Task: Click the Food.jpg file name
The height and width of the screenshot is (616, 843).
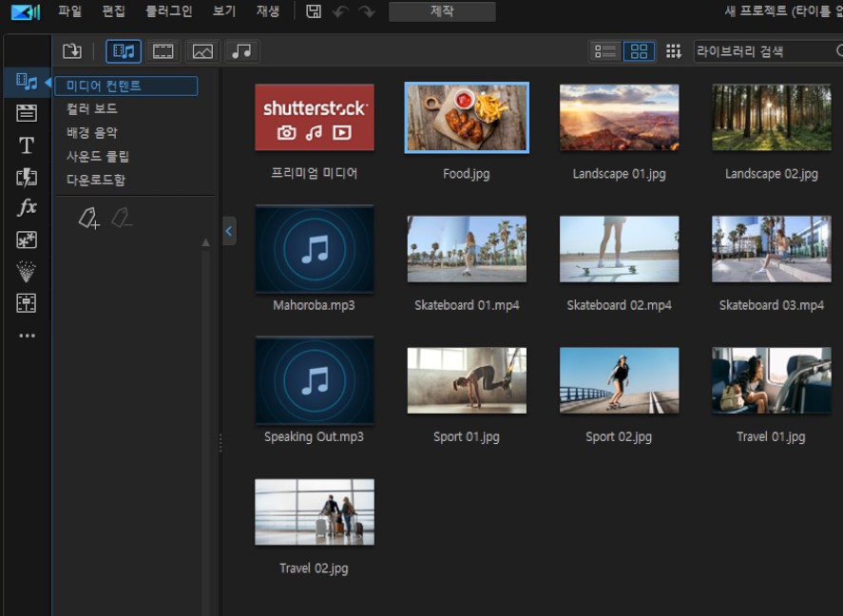Action: [x=467, y=174]
